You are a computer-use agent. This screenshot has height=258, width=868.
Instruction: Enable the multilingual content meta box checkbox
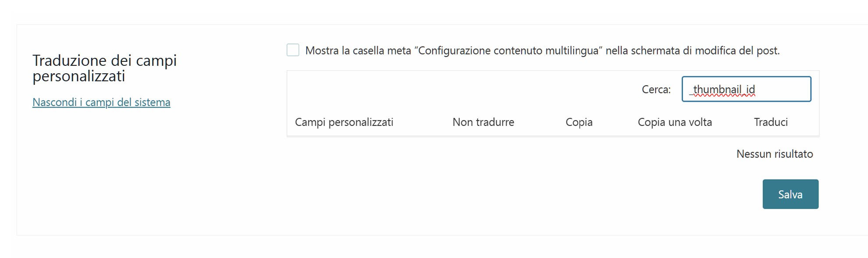point(293,50)
